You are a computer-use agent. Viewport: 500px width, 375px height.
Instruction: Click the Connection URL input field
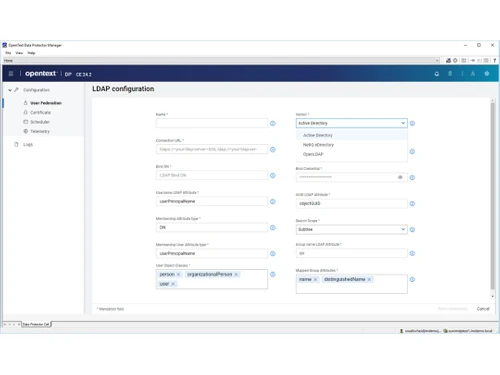[212, 149]
